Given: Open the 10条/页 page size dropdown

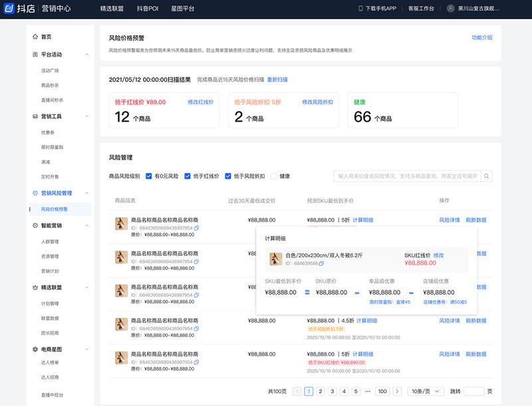Looking at the screenshot, I should pyautogui.click(x=424, y=391).
